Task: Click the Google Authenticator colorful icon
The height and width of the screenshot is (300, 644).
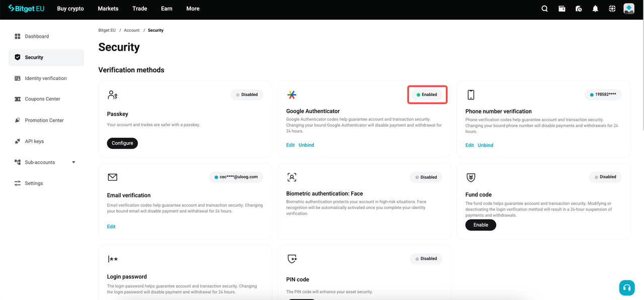Action: 292,94
